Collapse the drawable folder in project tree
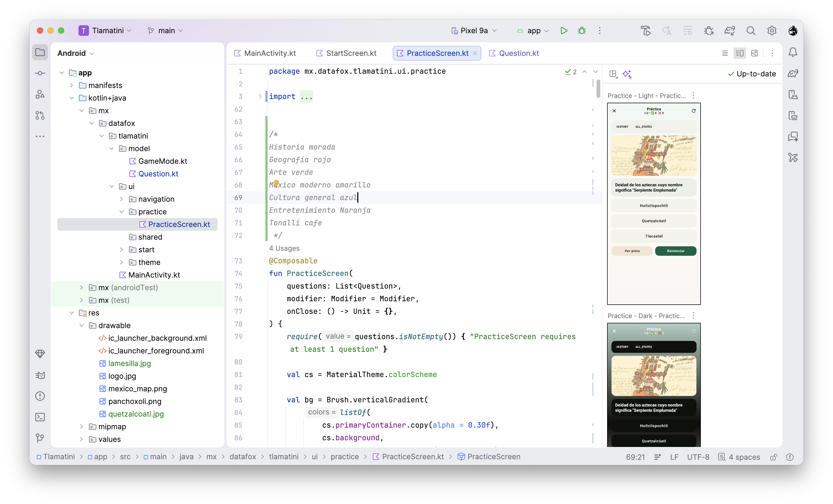Screen dimensions: 833x504 [x=81, y=325]
